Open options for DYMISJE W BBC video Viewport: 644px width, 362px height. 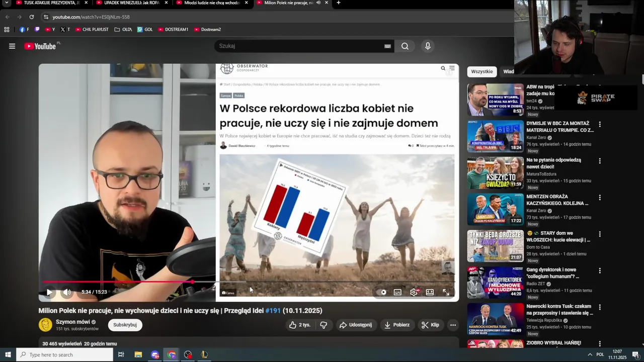pos(600,124)
